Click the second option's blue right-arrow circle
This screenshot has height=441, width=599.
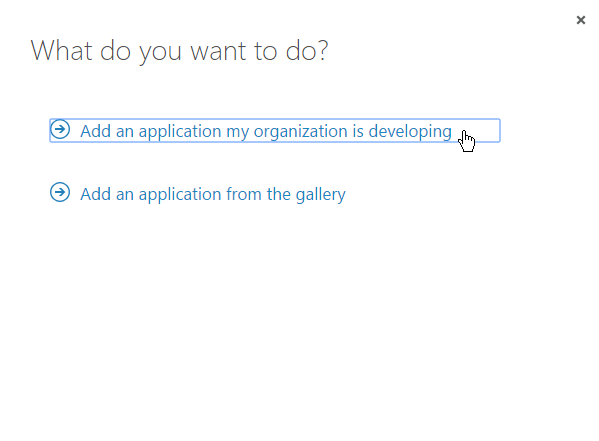[x=60, y=192]
